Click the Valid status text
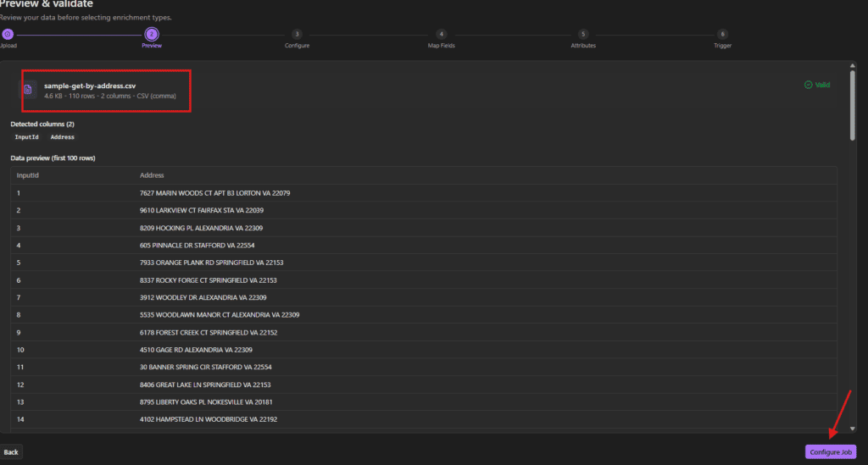 click(x=822, y=85)
